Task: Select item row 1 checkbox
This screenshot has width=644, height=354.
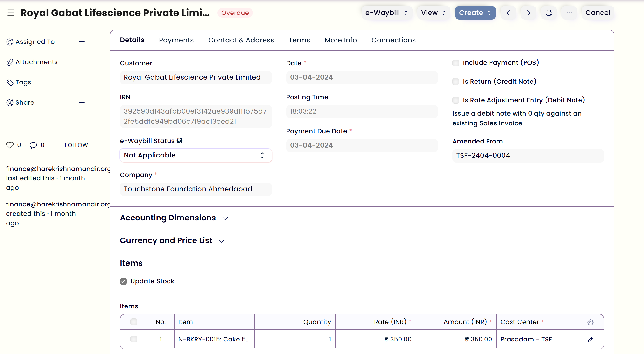Action: (134, 339)
